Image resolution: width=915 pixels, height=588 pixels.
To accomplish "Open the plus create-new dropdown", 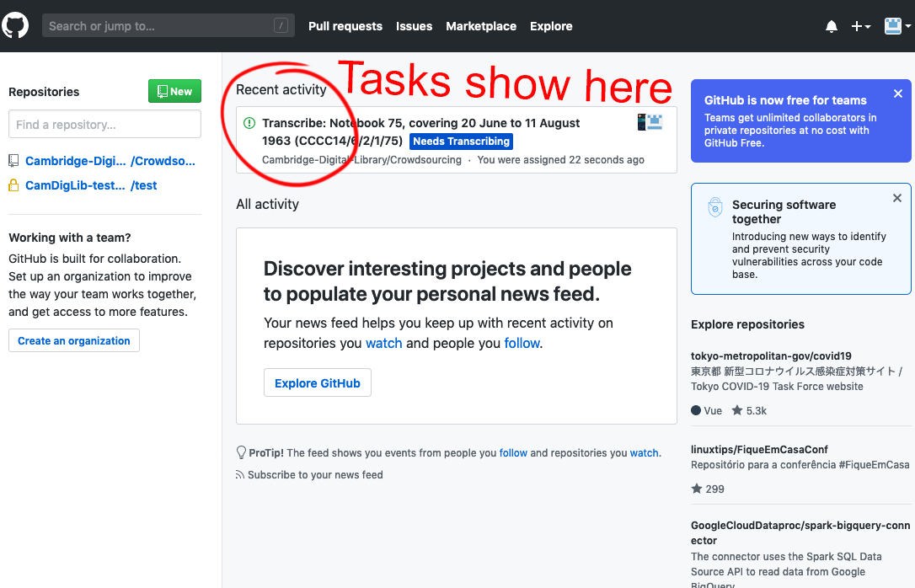I will pyautogui.click(x=861, y=26).
